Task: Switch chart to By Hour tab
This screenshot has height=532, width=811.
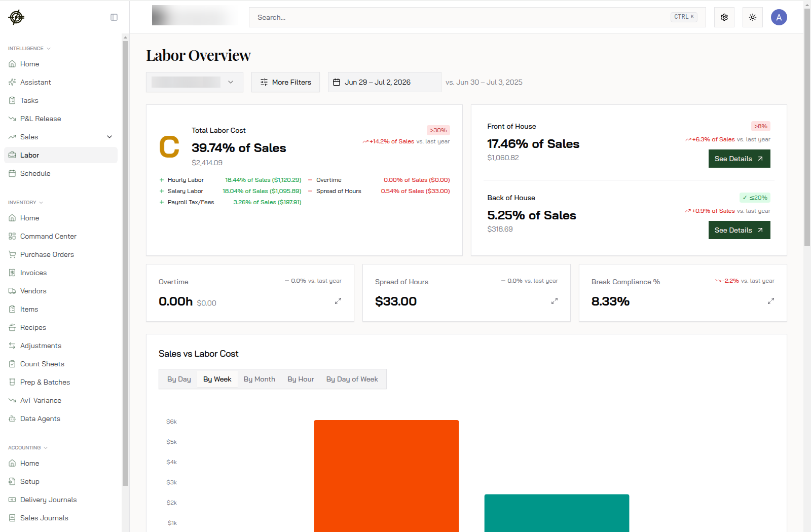Action: coord(301,379)
